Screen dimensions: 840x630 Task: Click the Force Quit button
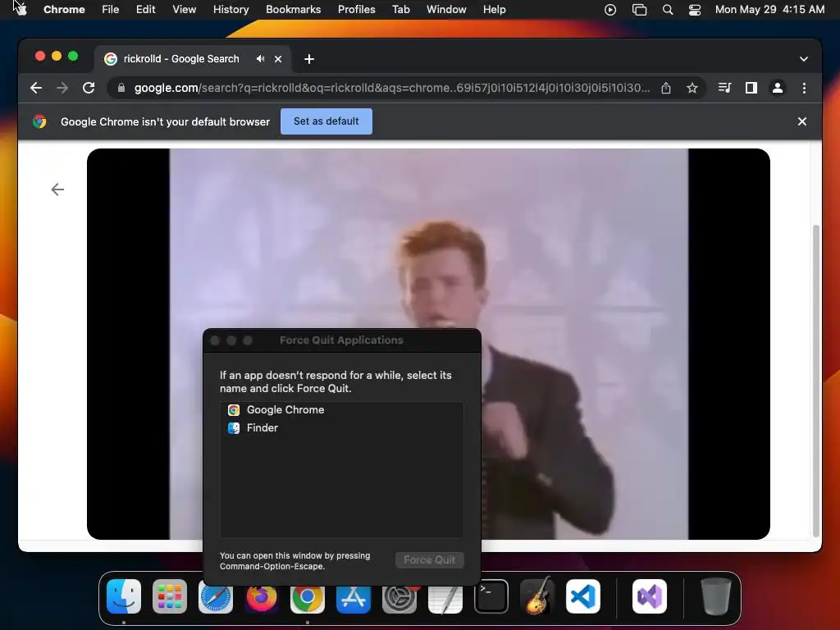pyautogui.click(x=430, y=559)
